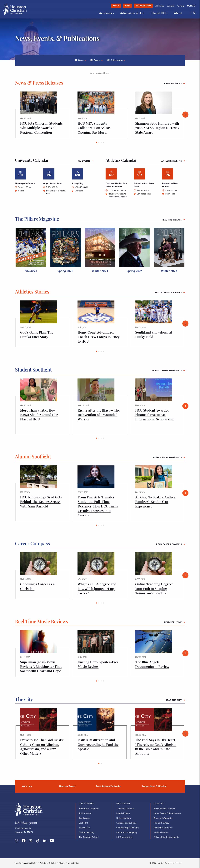Click the READ THE CITY link
Viewport: 200px width, 868px height.
[x=175, y=700]
